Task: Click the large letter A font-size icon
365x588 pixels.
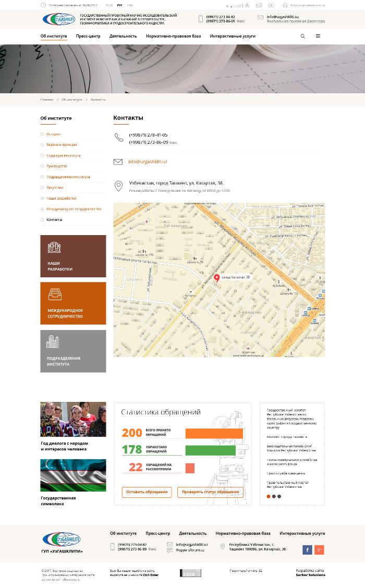Action: (x=247, y=5)
